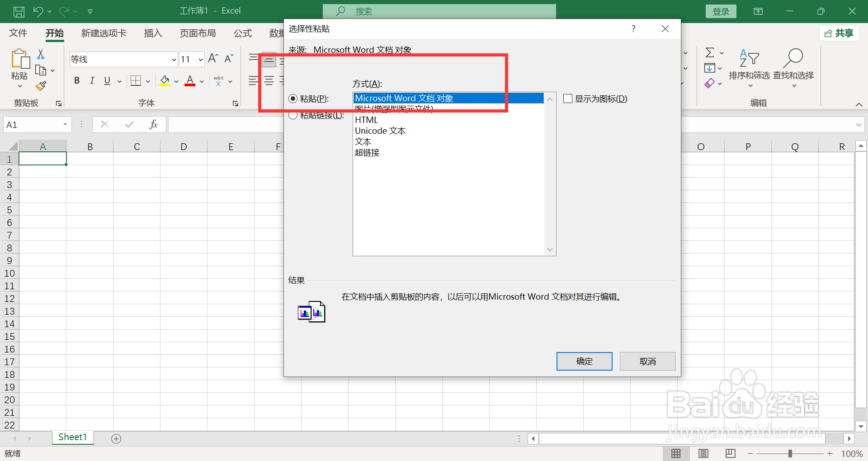Viewport: 868px width, 461px height.
Task: Open the 页面布局 tab
Action: [x=198, y=33]
